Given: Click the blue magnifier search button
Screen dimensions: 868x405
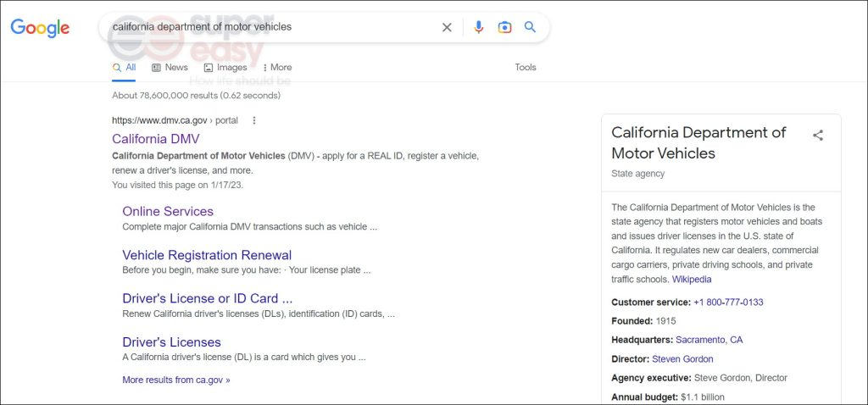Looking at the screenshot, I should click(x=530, y=26).
